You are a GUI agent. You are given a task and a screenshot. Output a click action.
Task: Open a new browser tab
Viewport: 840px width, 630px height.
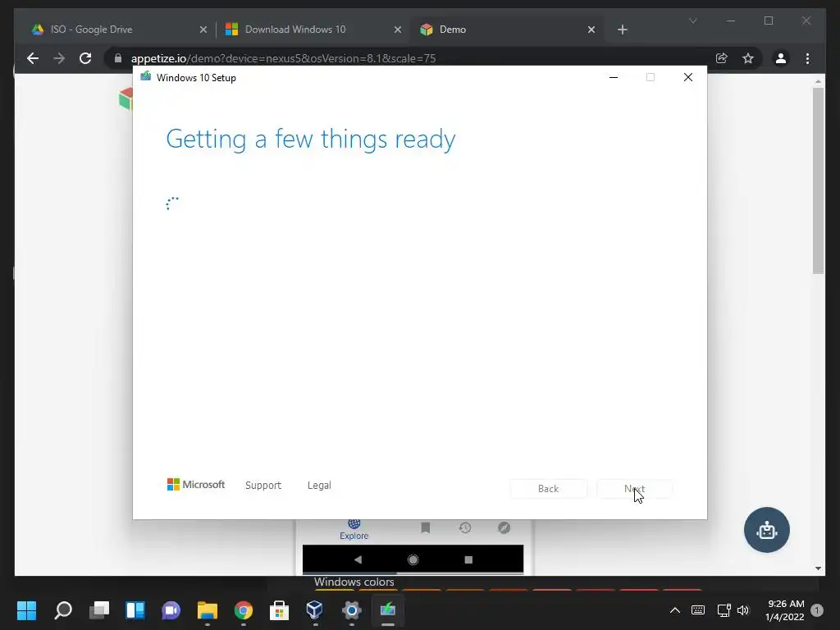pyautogui.click(x=622, y=30)
